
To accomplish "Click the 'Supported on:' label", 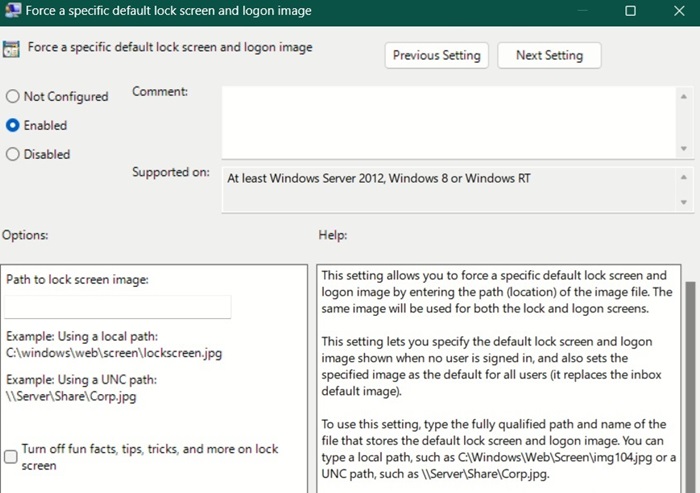I will coord(171,172).
